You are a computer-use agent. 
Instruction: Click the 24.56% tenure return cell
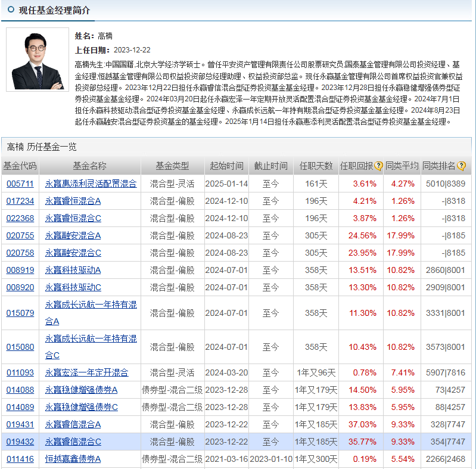coord(362,236)
